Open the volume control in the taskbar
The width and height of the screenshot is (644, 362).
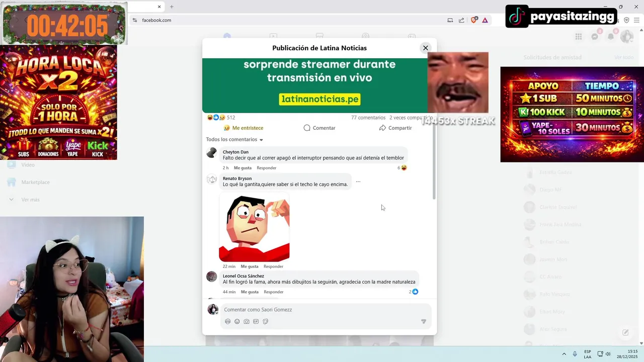point(608,354)
